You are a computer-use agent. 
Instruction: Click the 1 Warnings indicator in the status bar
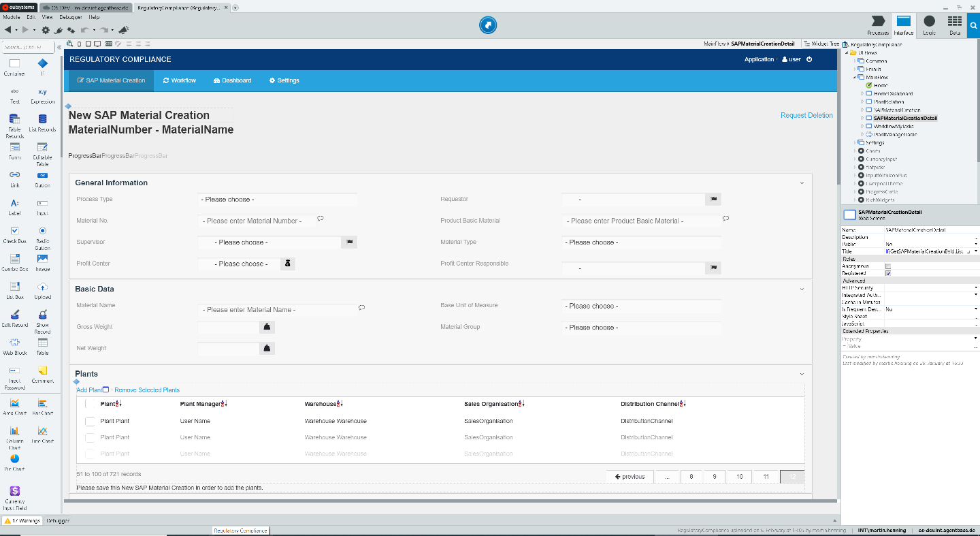tap(22, 520)
